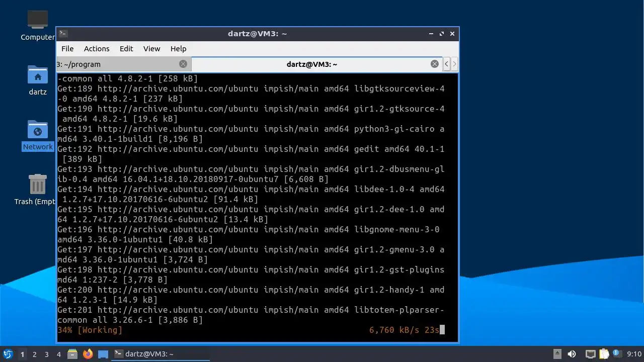Switch to workspace 4
This screenshot has height=362, width=644.
[59, 354]
